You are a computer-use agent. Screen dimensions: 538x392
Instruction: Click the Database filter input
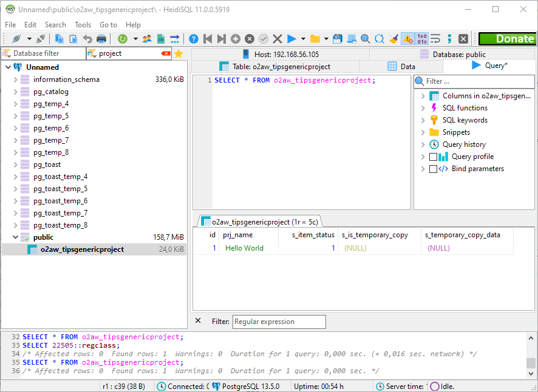point(44,53)
